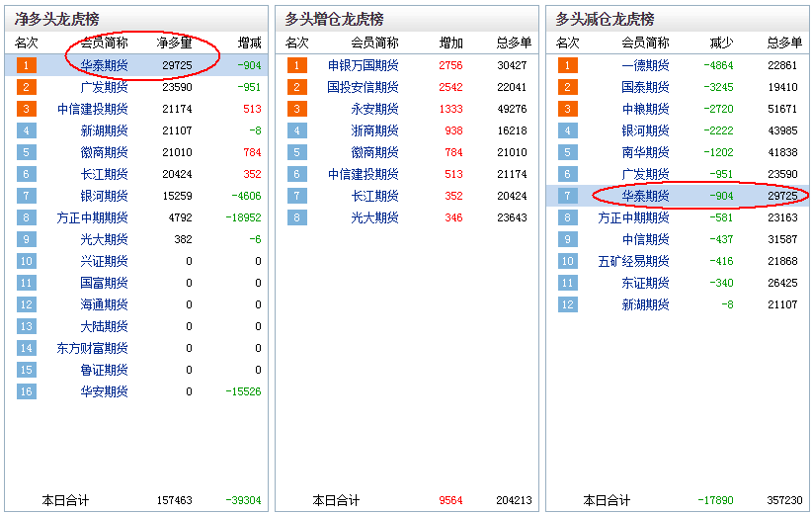This screenshot has width=812, height=515.
Task: Click the 增加 column header
Action: (x=451, y=43)
